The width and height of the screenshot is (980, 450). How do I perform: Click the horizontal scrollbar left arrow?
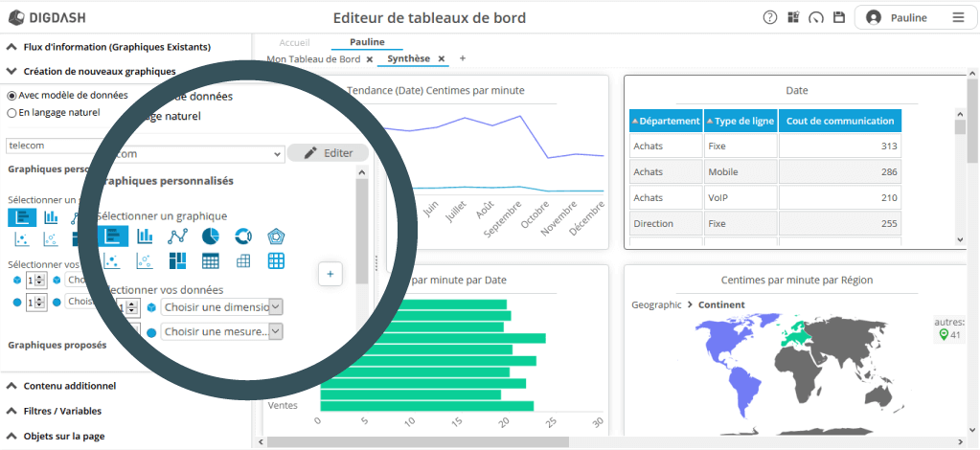(x=261, y=442)
